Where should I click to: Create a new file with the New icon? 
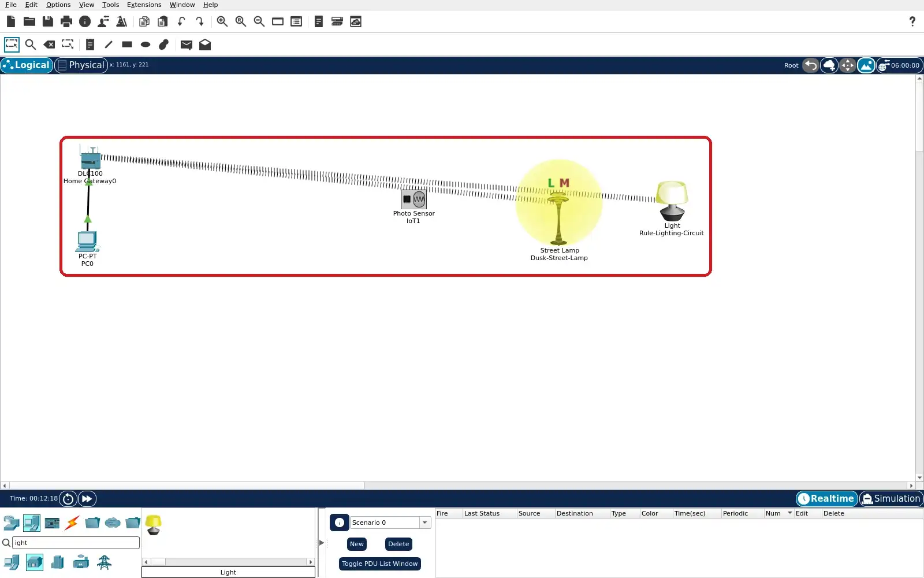(x=11, y=21)
